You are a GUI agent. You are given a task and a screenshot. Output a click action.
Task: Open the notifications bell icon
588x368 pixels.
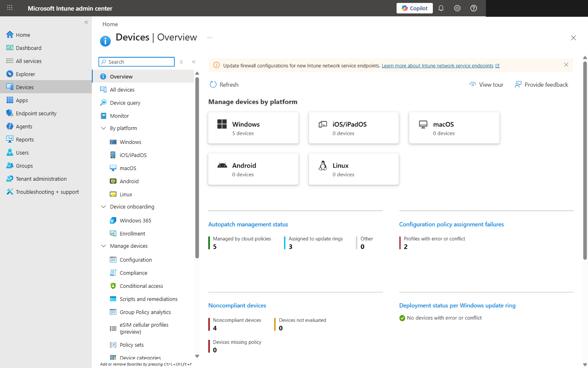click(x=441, y=8)
